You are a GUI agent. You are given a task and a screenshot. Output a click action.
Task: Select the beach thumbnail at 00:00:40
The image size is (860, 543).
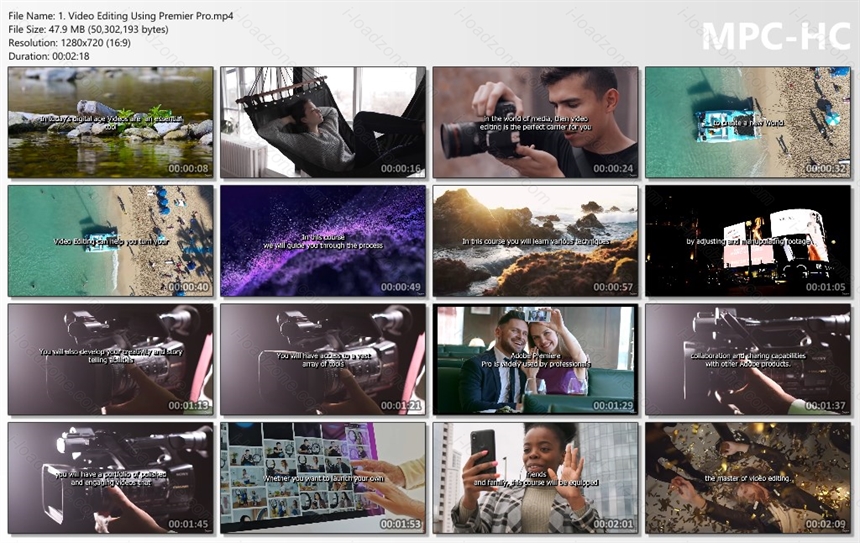(111, 241)
